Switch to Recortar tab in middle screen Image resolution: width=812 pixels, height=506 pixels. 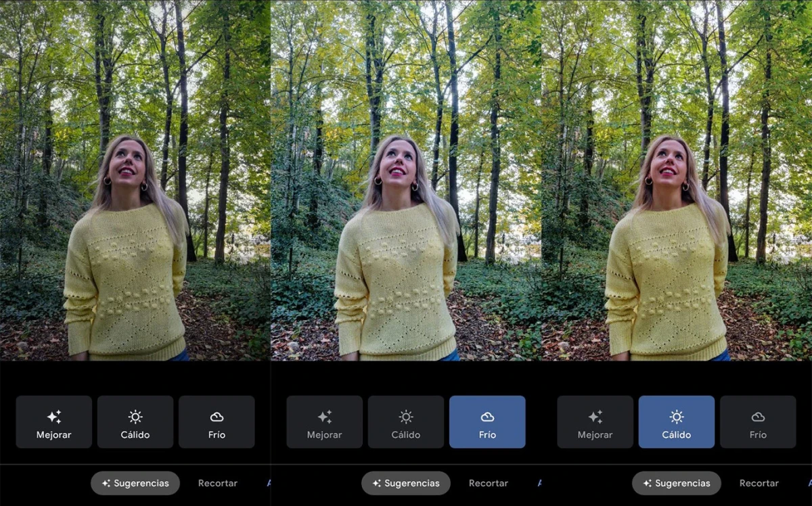(x=489, y=483)
